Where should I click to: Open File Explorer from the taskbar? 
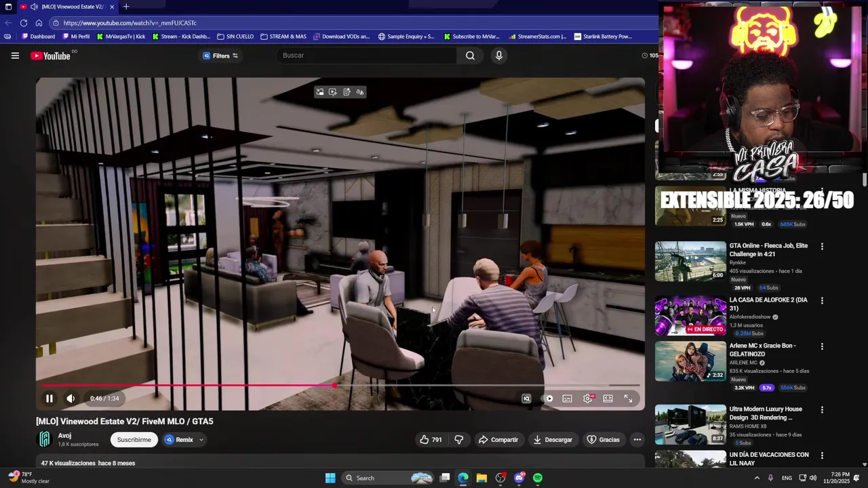(481, 478)
